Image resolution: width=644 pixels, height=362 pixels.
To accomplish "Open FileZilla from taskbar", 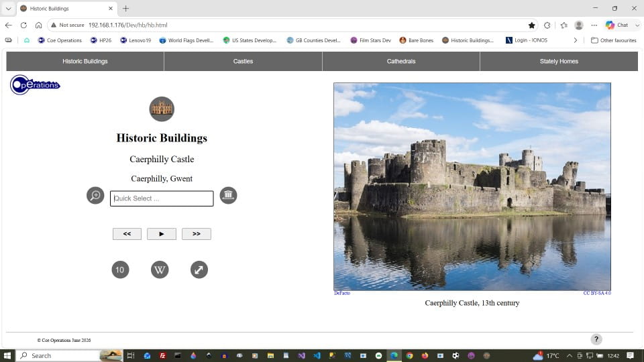I will click(x=162, y=355).
